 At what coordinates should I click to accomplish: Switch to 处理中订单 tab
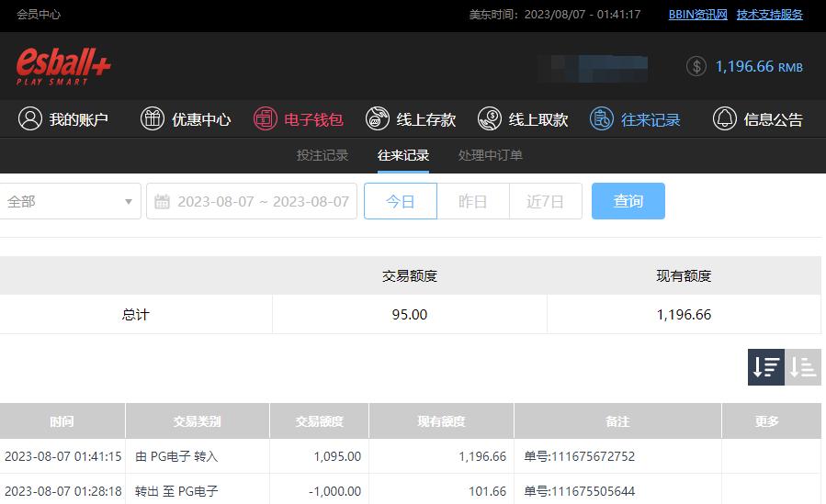coord(491,155)
